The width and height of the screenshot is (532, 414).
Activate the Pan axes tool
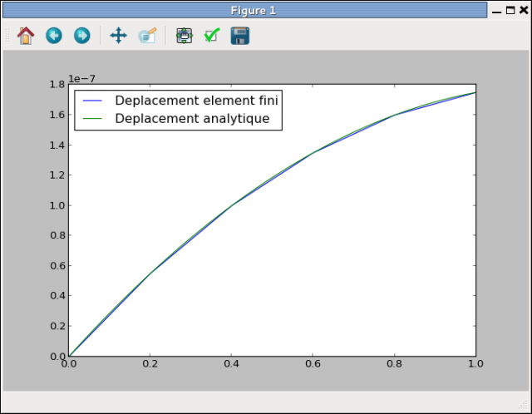click(118, 36)
